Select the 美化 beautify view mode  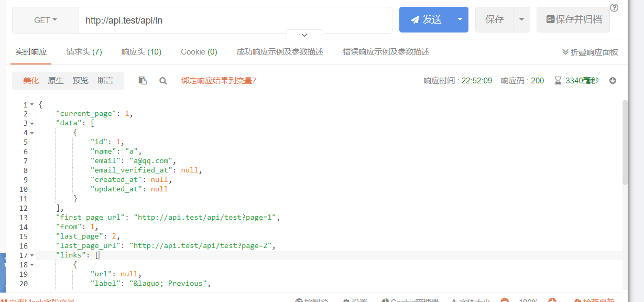31,81
